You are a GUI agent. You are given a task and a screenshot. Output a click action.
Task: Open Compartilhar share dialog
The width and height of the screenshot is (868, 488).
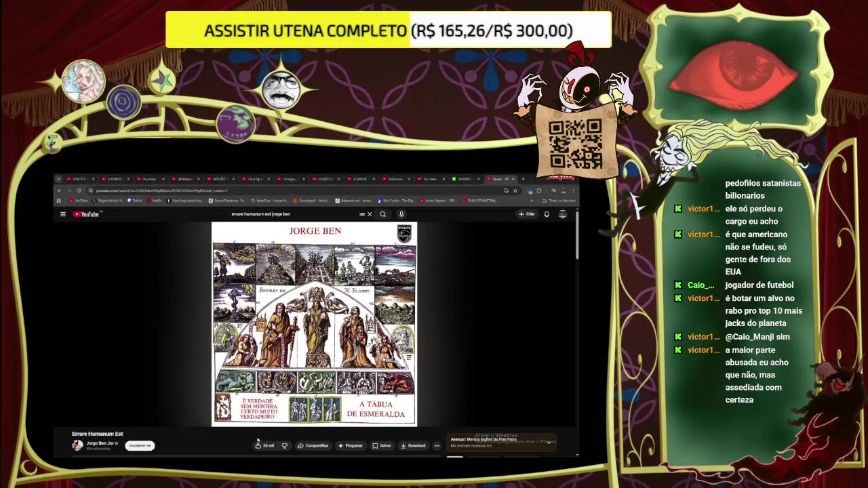(313, 445)
